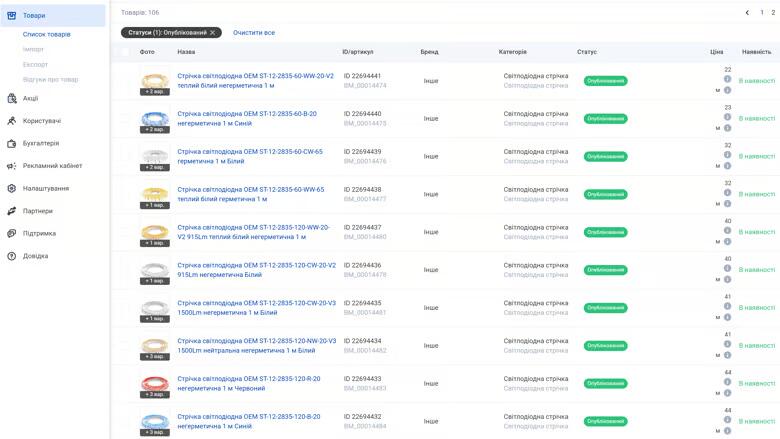
Task: Go to page 2 in pagination
Action: pos(773,13)
